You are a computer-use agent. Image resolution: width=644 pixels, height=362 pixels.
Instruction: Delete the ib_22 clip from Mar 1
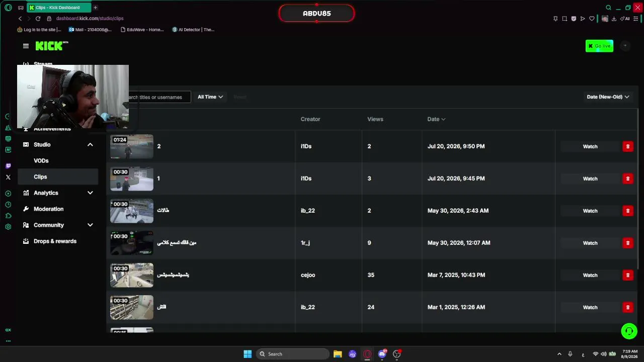tap(627, 307)
